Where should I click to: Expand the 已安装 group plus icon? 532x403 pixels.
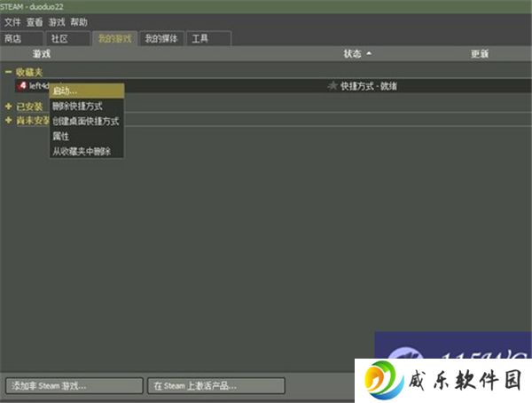click(9, 107)
